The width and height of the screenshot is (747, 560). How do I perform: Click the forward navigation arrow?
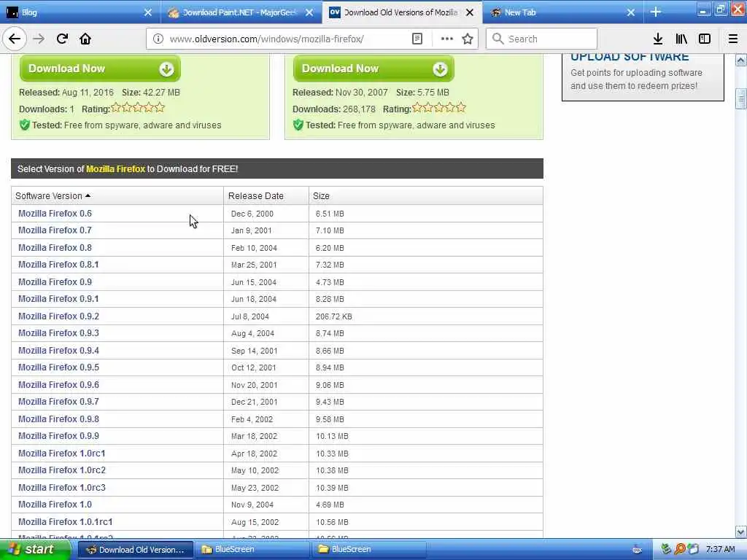[x=39, y=39]
